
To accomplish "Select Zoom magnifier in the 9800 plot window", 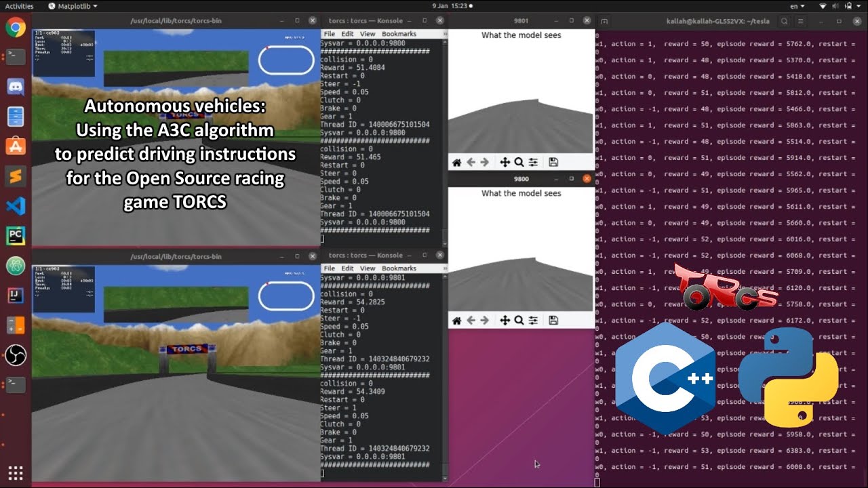I will pyautogui.click(x=519, y=321).
